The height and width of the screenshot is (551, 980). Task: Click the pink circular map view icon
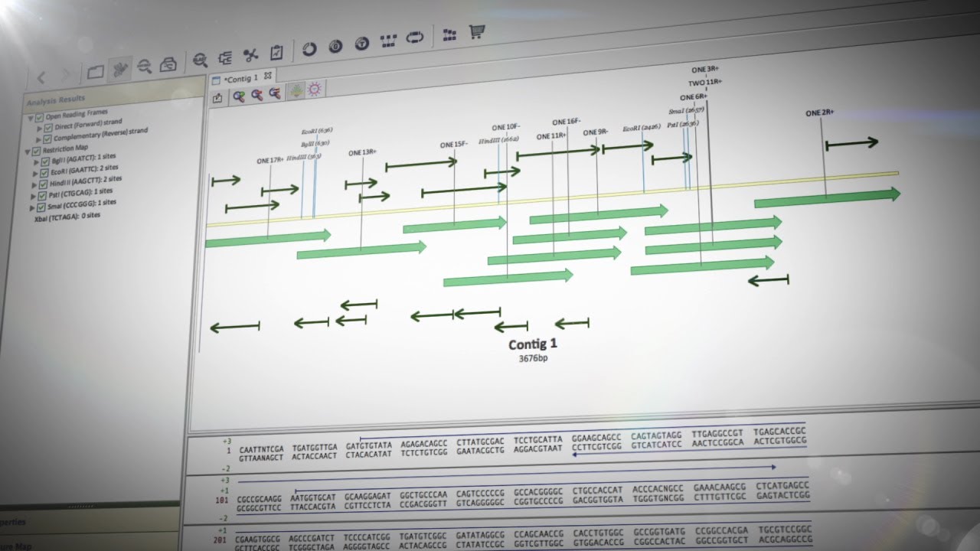coord(314,90)
